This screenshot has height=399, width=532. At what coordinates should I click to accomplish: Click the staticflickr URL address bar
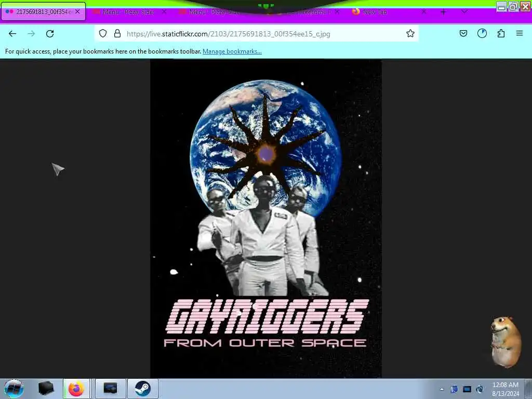257,34
